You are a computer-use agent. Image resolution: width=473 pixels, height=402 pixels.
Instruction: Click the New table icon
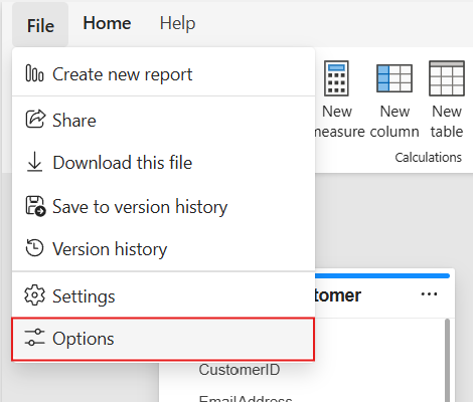[447, 78]
